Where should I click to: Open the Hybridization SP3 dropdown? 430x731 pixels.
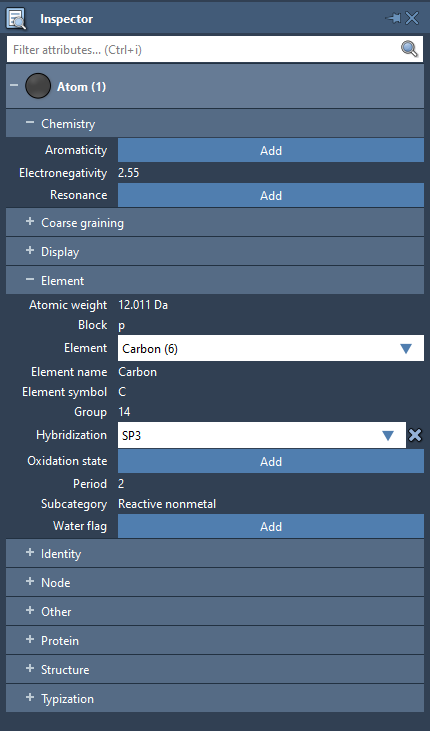click(x=262, y=435)
